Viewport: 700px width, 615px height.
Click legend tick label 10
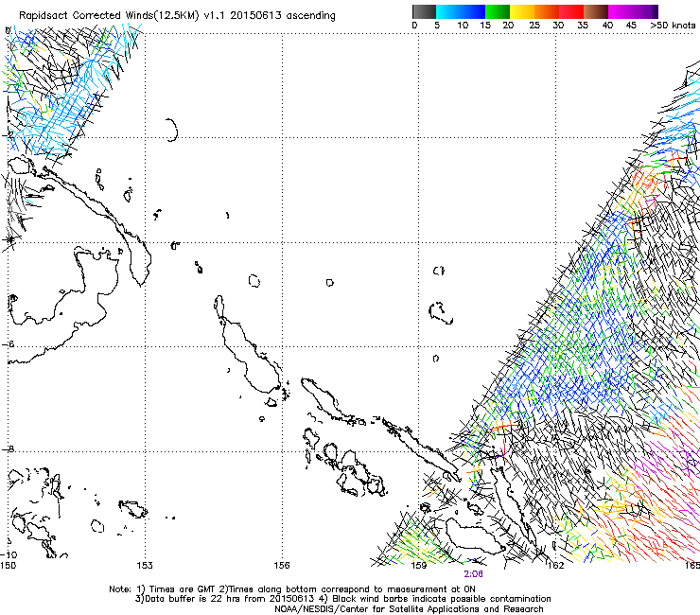click(x=463, y=26)
